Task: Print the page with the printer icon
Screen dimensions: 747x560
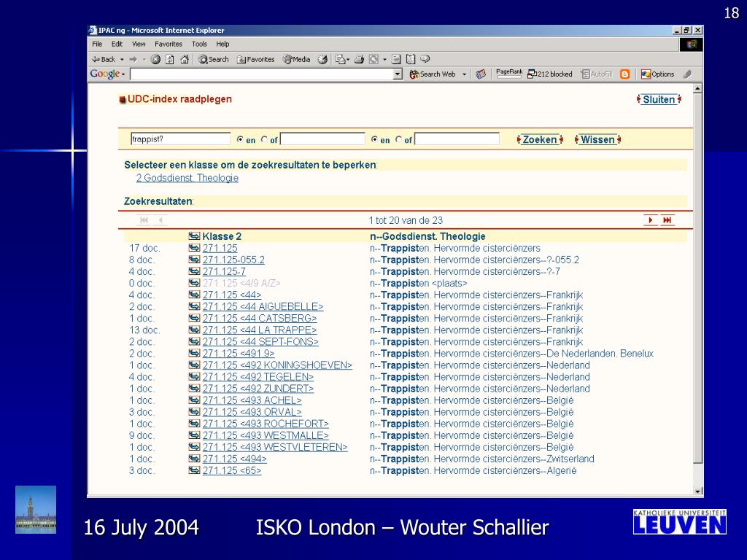Action: (359, 60)
